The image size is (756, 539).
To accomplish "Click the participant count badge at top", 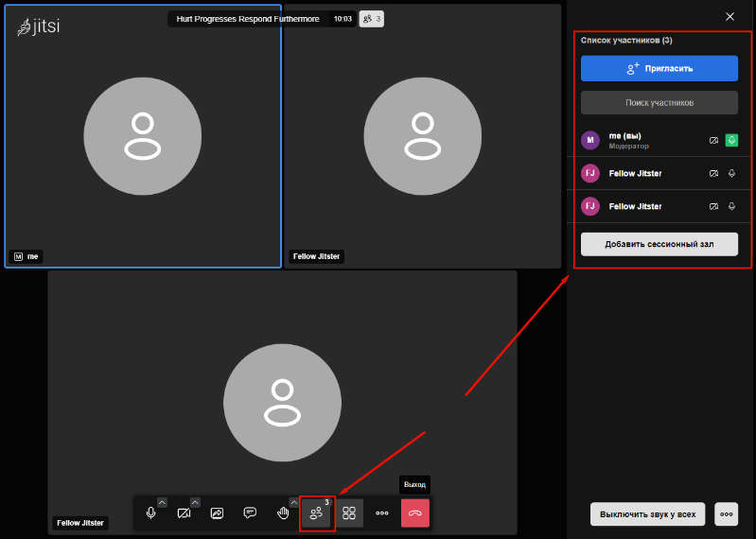I will click(x=372, y=19).
